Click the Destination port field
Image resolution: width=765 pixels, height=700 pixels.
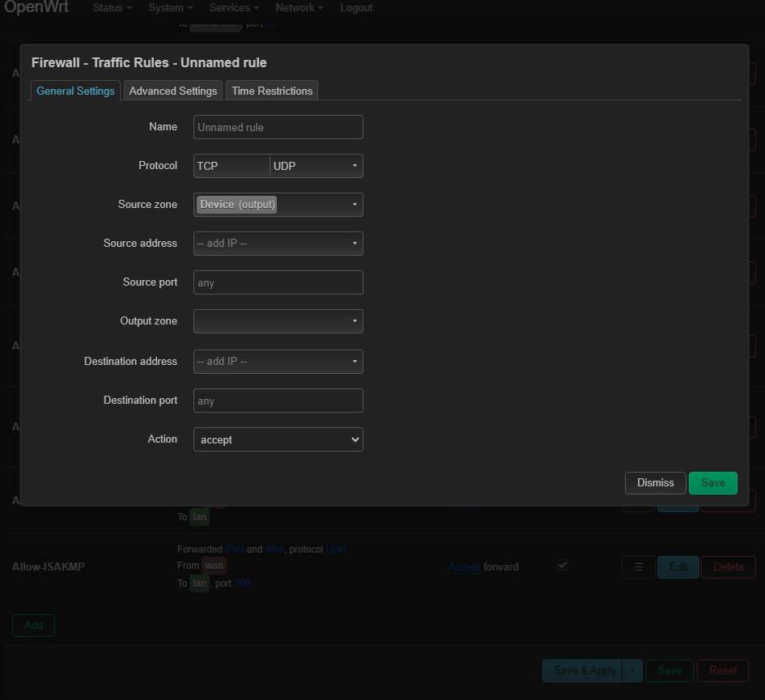pos(278,401)
